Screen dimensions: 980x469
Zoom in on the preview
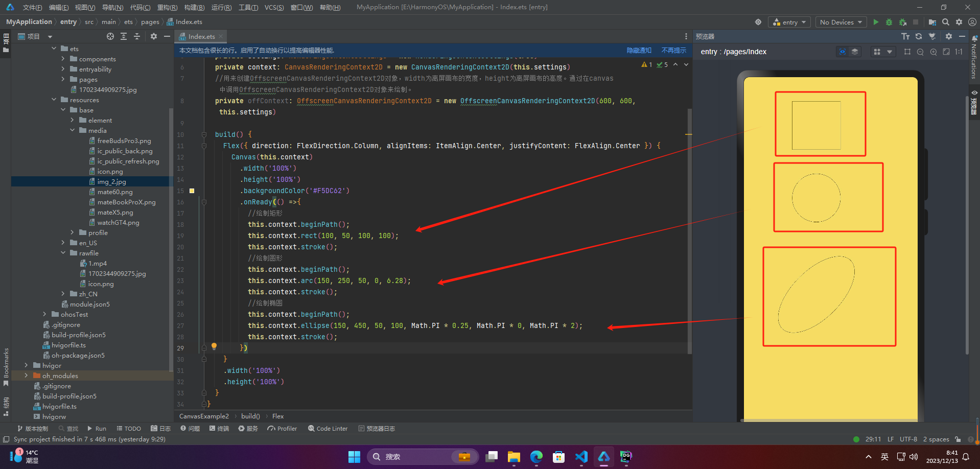(x=934, y=52)
